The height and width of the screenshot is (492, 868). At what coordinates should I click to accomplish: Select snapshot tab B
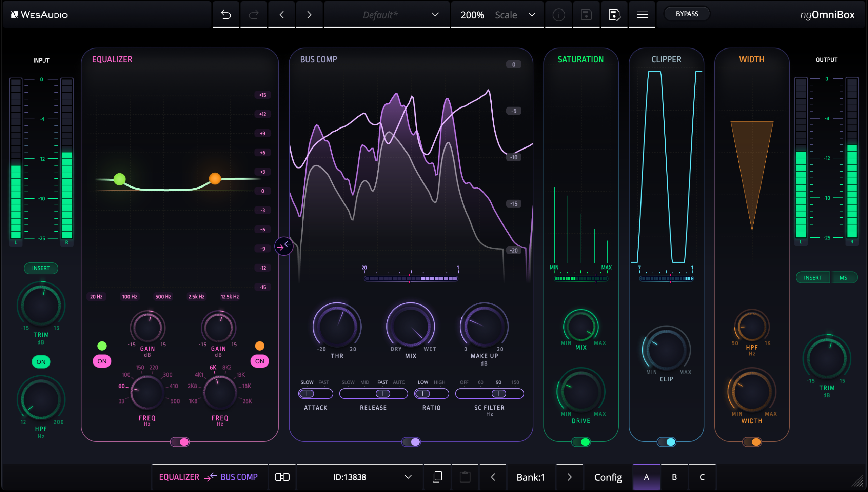tap(674, 477)
